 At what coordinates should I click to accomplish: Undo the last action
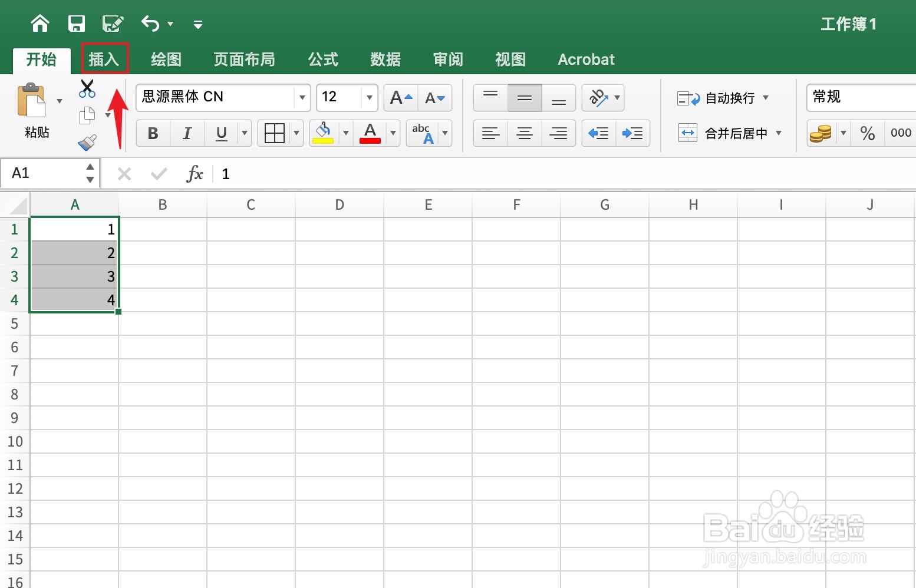[x=150, y=24]
